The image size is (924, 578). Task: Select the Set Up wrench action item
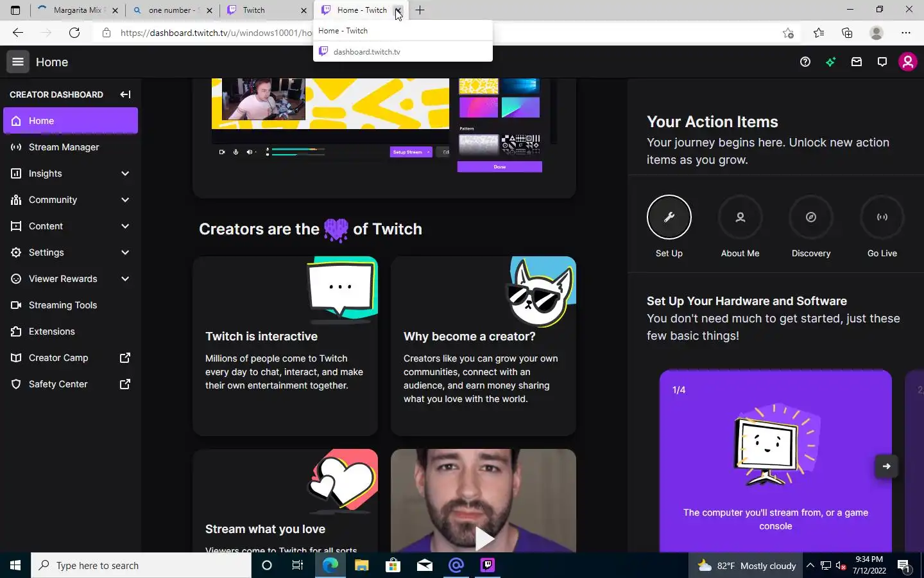669,217
